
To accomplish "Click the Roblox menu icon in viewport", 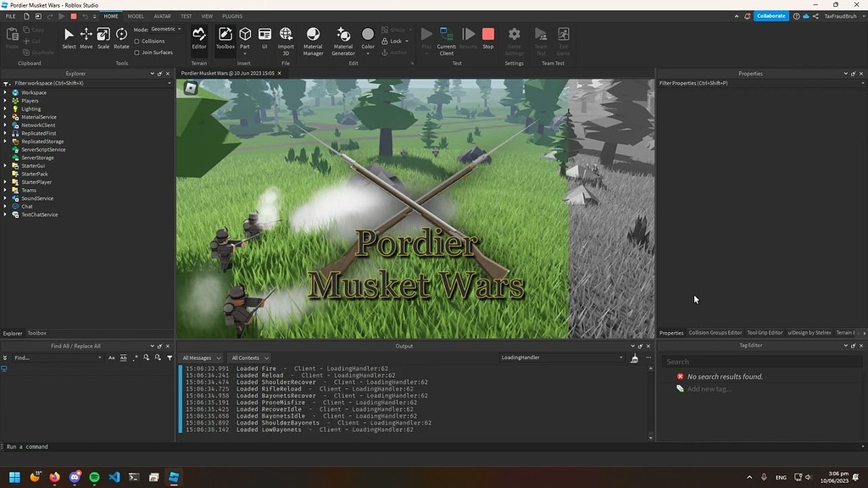I will tap(191, 88).
